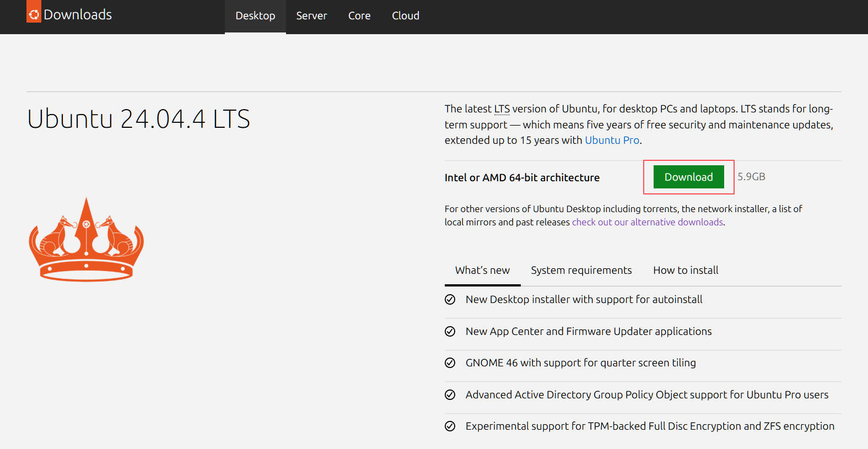Viewport: 868px width, 449px height.
Task: Go to the Core downloads section
Action: click(x=359, y=16)
